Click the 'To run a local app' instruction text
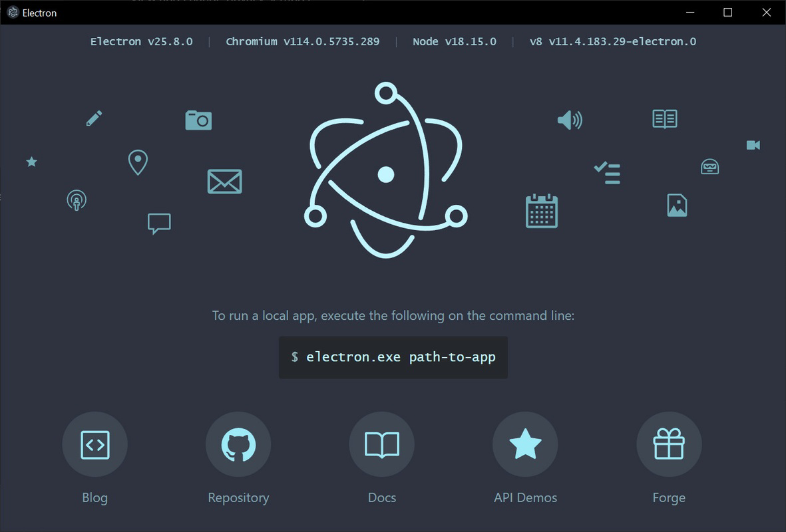Viewport: 786px width, 532px height. click(x=393, y=316)
